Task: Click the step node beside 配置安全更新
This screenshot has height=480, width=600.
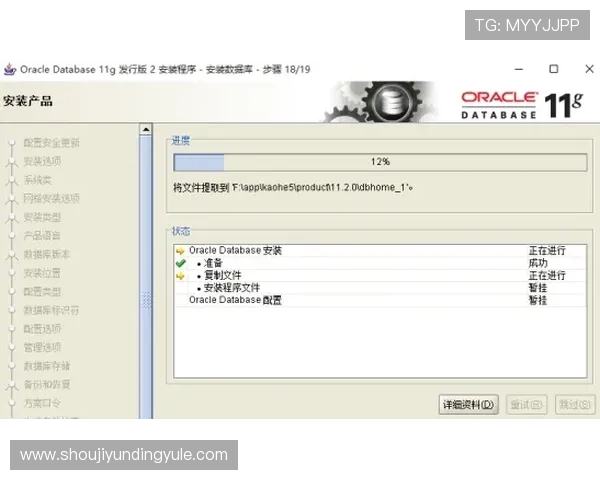Action: [x=12, y=142]
